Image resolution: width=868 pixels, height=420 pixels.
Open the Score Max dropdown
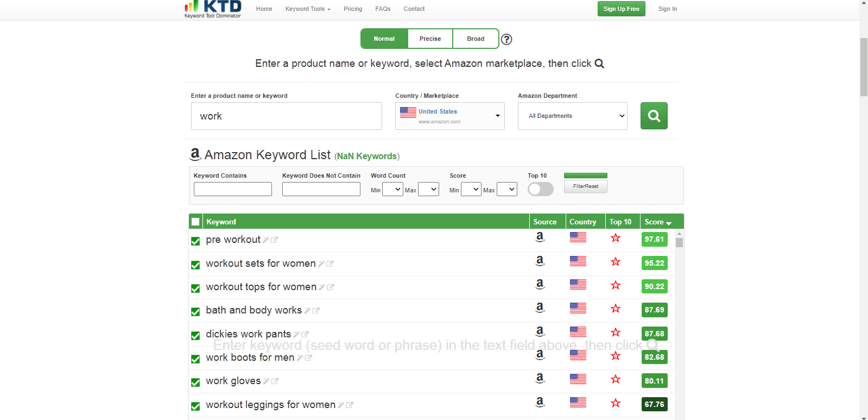pos(507,189)
